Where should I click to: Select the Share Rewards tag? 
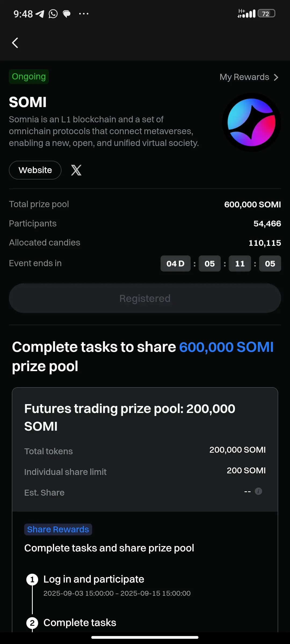[x=58, y=529]
